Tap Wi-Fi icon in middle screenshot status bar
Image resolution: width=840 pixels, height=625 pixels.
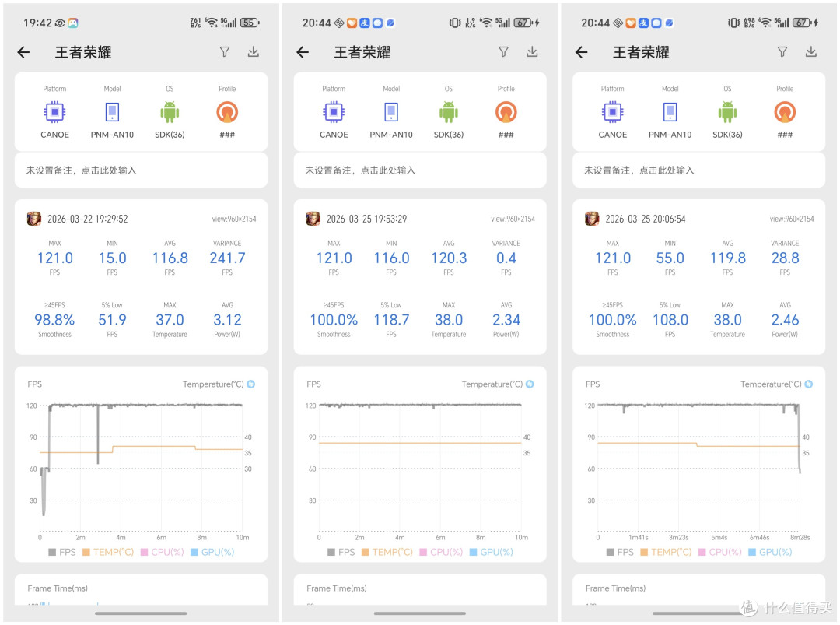coord(485,23)
